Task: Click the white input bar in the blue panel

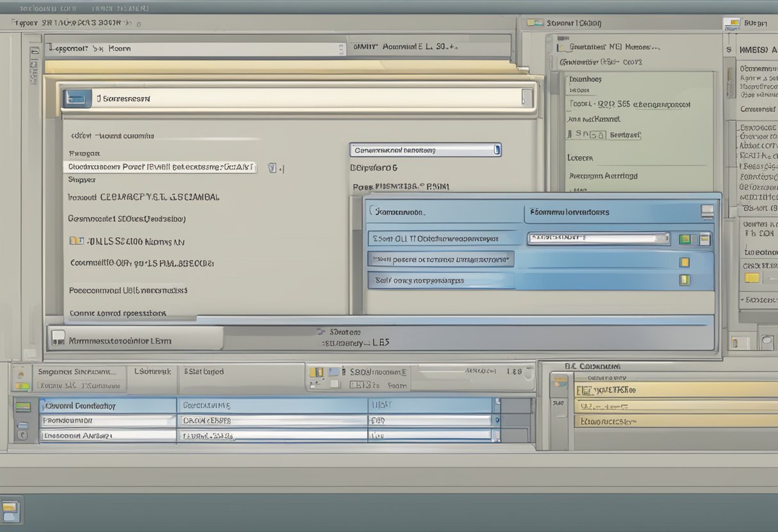Action: click(x=598, y=239)
